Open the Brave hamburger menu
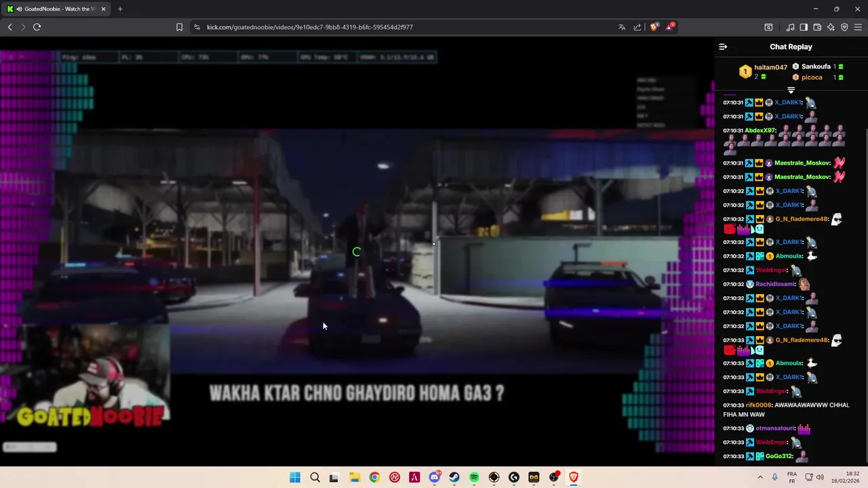Image resolution: width=868 pixels, height=488 pixels. [x=858, y=27]
